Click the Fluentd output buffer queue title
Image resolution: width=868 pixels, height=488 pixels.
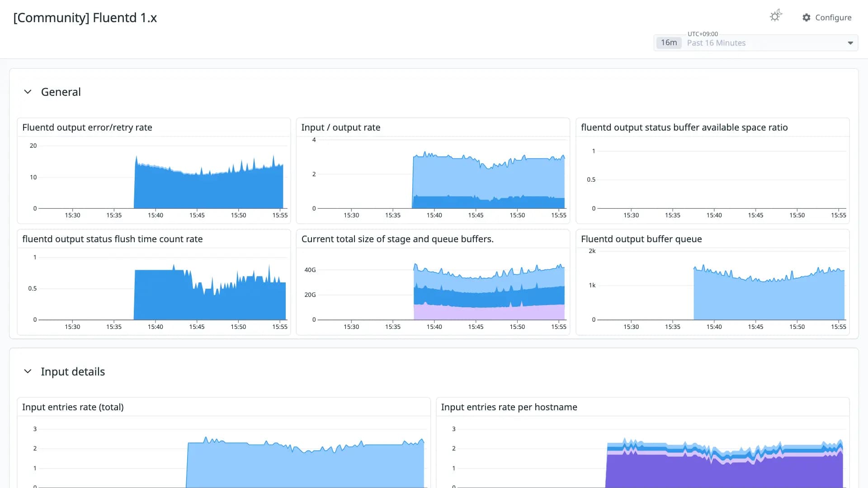[642, 239]
